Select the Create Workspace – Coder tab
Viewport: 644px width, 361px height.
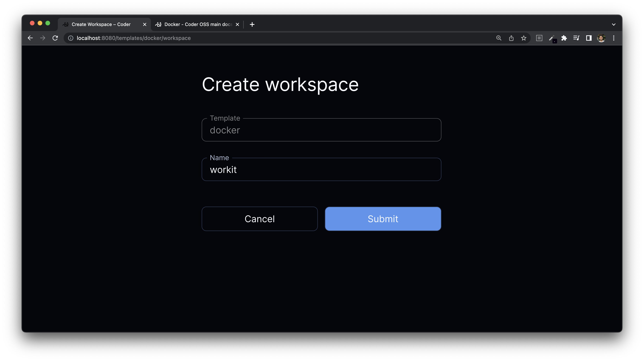[101, 24]
